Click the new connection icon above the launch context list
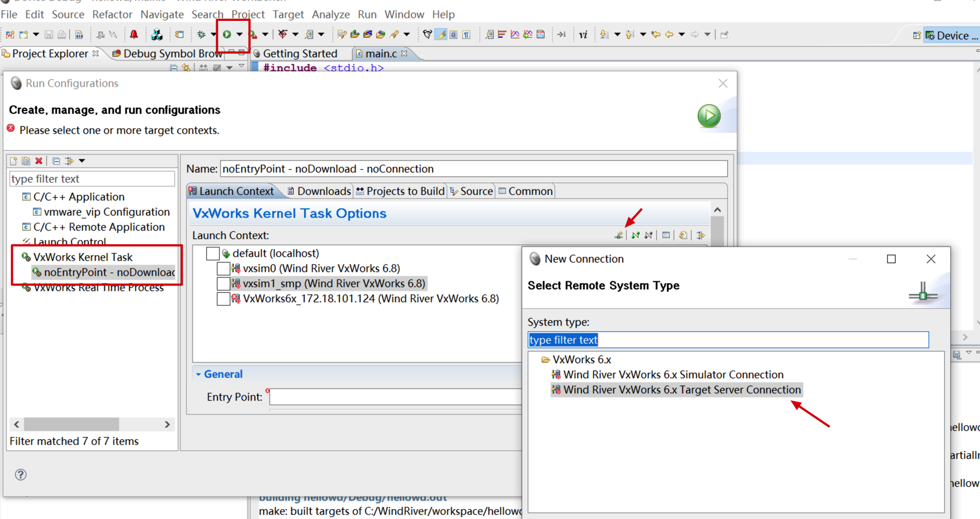Viewport: 980px width, 519px height. pos(619,235)
